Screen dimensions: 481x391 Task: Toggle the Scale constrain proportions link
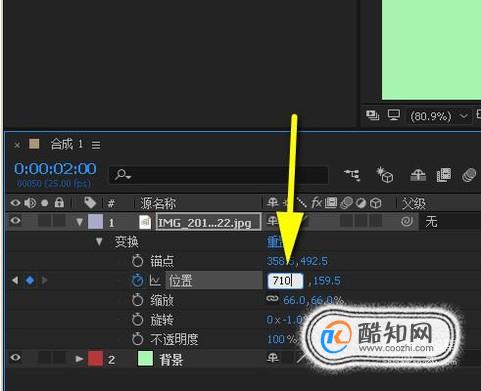tap(272, 299)
